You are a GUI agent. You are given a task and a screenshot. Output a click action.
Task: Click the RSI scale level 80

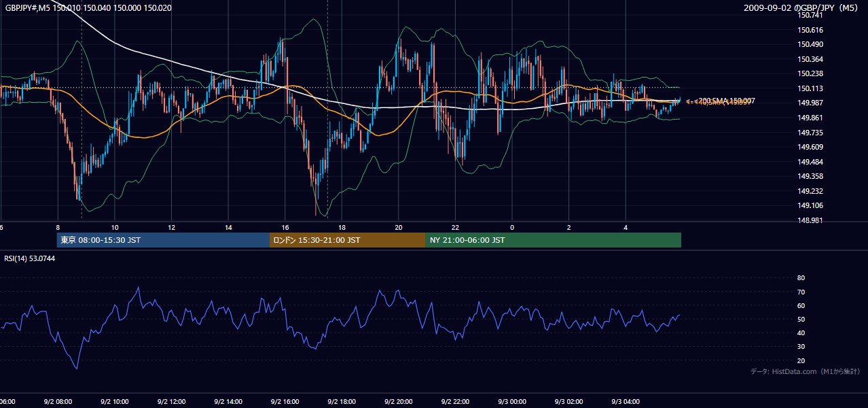point(801,278)
